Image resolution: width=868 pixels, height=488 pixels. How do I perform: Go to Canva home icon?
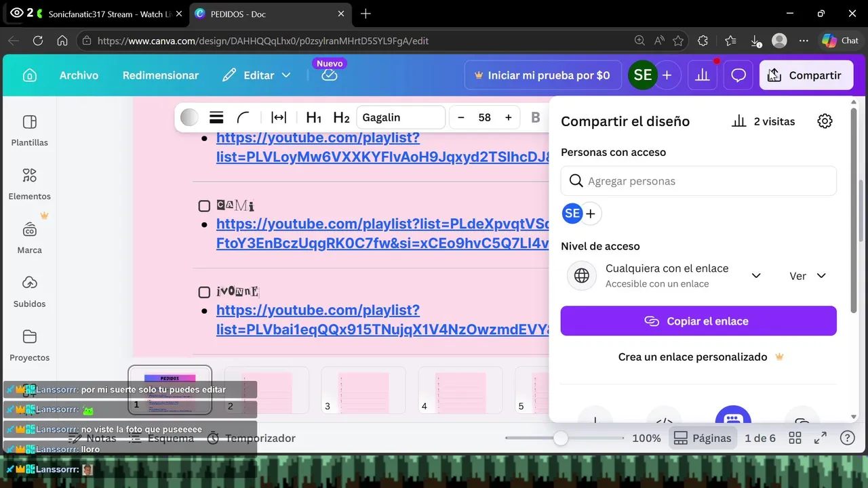coord(30,75)
